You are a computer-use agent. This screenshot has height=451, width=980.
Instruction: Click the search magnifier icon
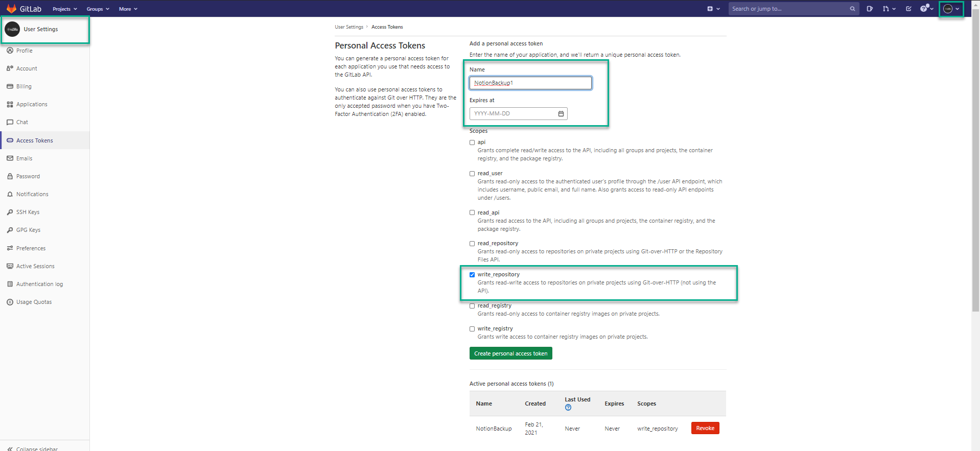pyautogui.click(x=852, y=9)
